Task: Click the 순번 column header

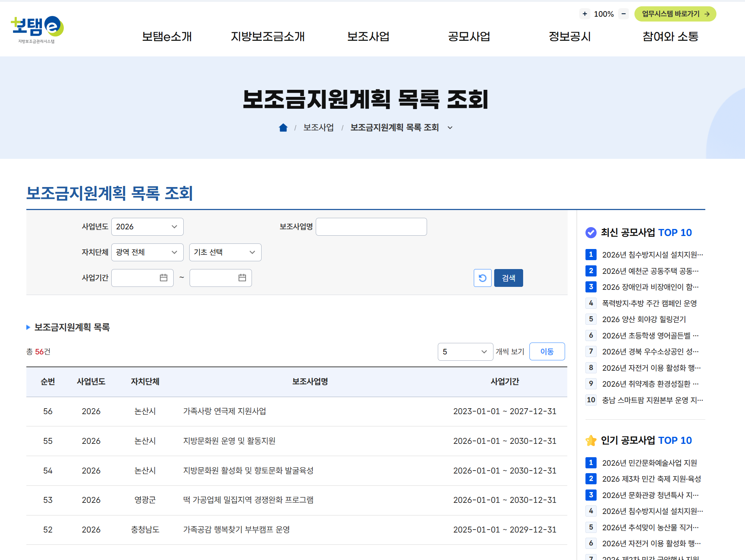Action: tap(48, 381)
